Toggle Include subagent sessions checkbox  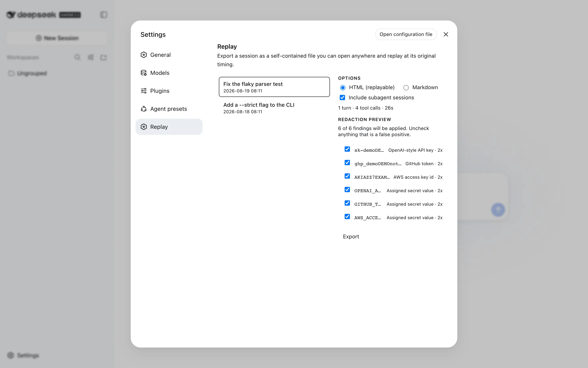click(342, 98)
